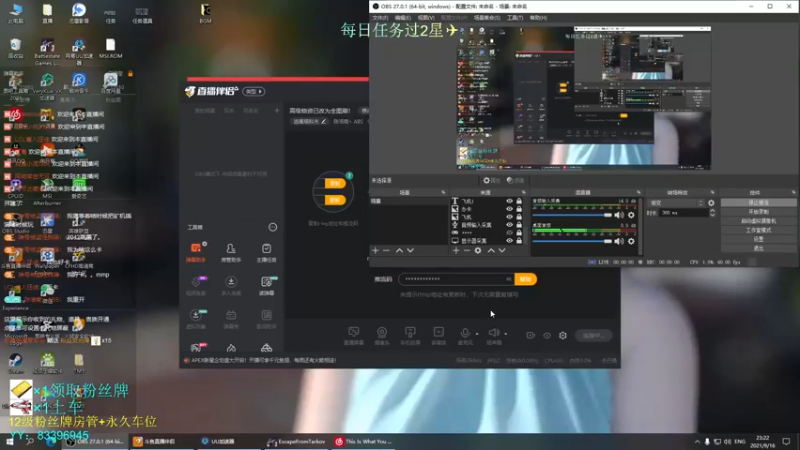
Task: Open the mode selector pill beside 直播伴侣 logo
Action: coord(254,91)
